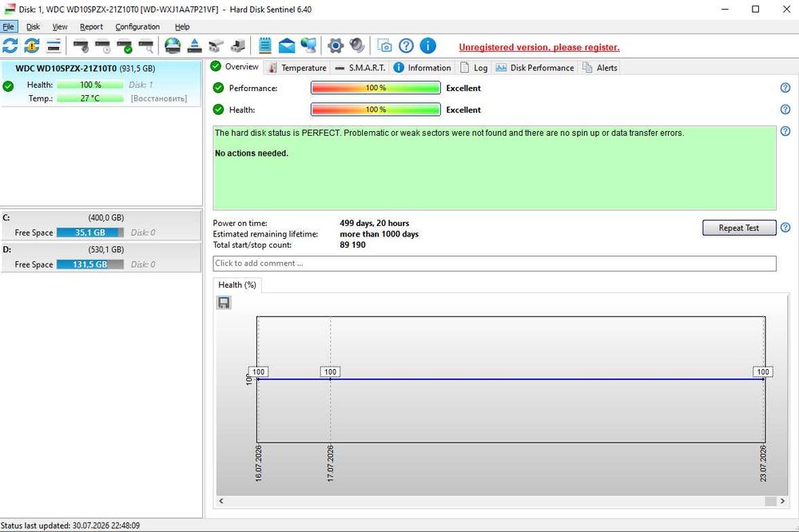Screen dimensions: 799x532
Task: Click the C: free space 35,1 GB bar
Action: (x=90, y=232)
